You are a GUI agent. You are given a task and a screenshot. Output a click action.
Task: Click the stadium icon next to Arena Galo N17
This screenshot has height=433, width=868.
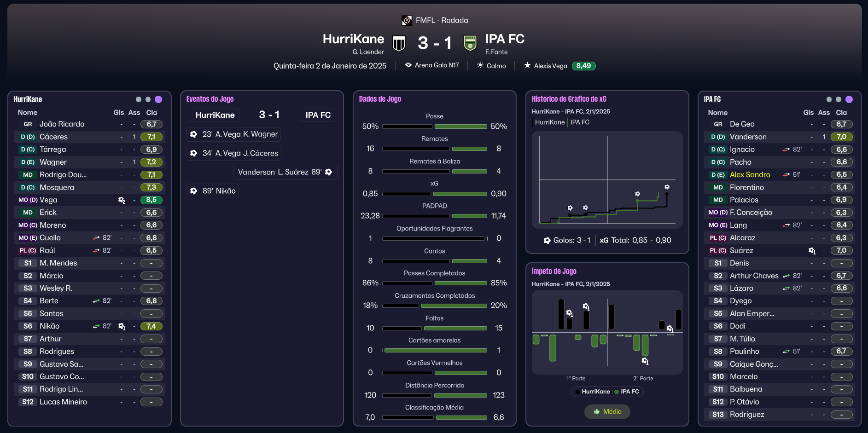[408, 65]
